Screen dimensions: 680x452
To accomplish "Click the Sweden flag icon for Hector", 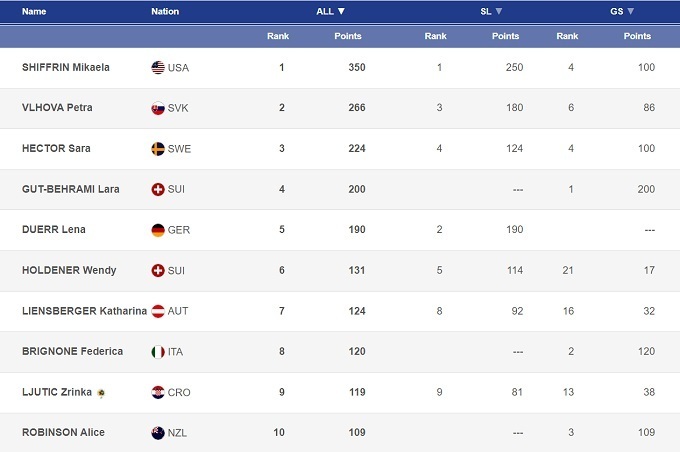I will (157, 149).
